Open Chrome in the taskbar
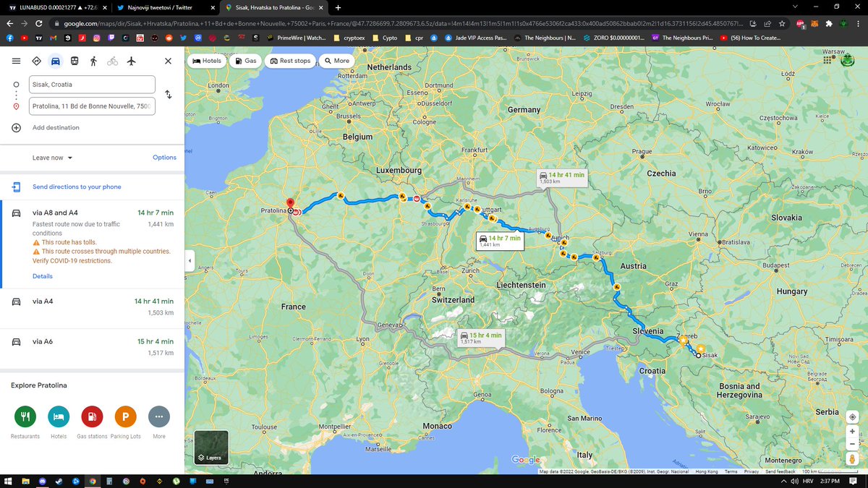 [x=93, y=481]
